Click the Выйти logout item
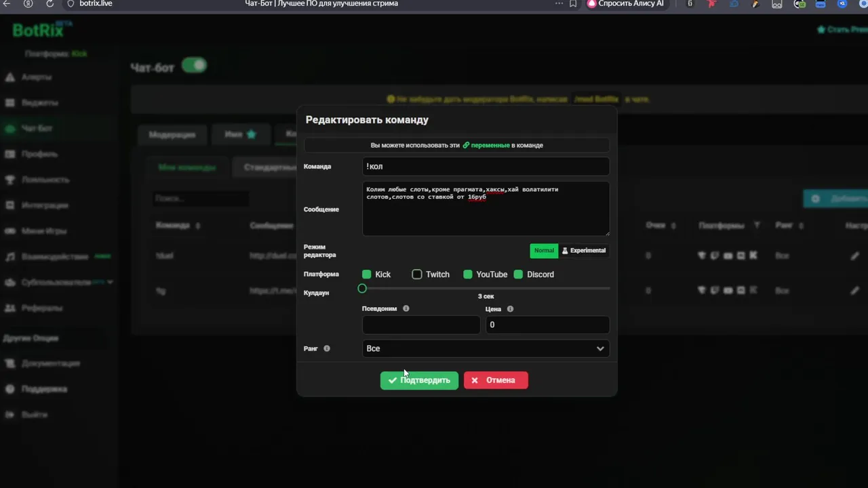This screenshot has width=868, height=488. [x=26, y=415]
